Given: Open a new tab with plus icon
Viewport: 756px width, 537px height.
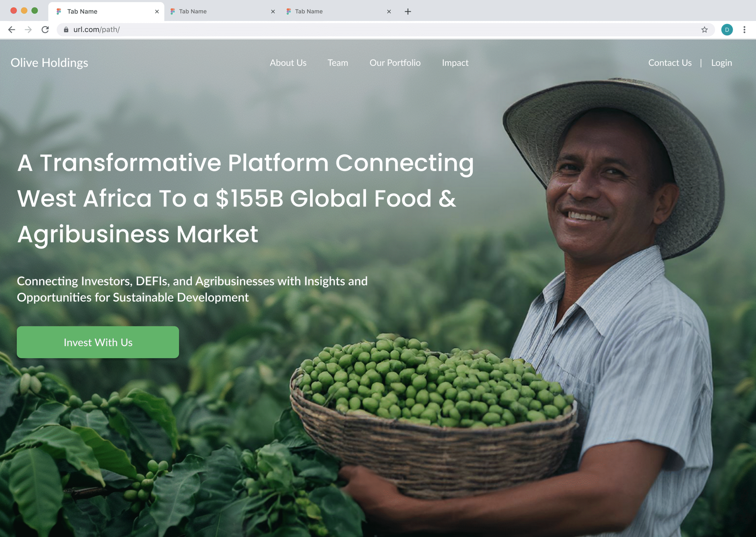Looking at the screenshot, I should (408, 12).
